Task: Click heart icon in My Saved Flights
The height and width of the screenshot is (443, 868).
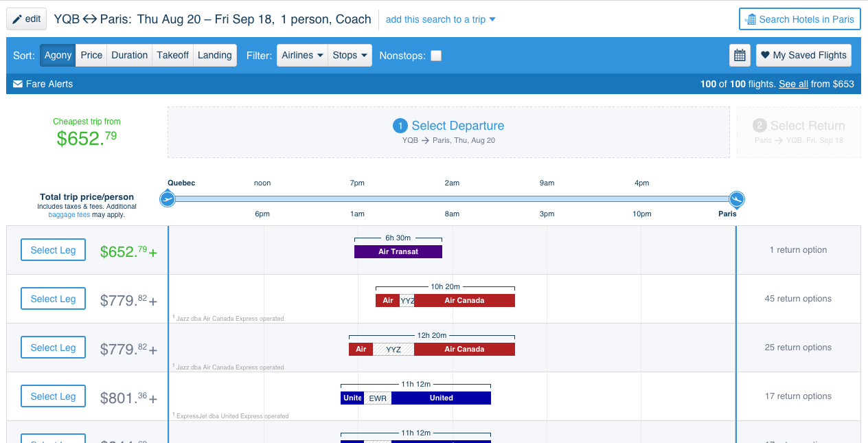Action: point(765,56)
